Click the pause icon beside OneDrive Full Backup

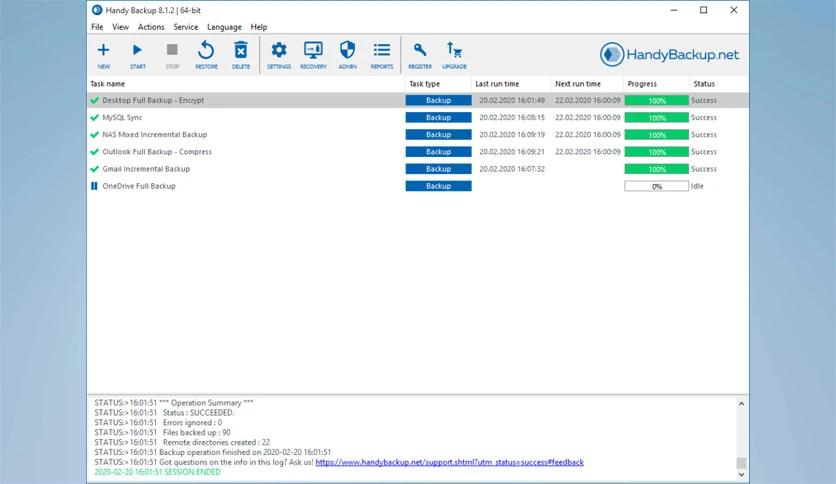tap(94, 186)
